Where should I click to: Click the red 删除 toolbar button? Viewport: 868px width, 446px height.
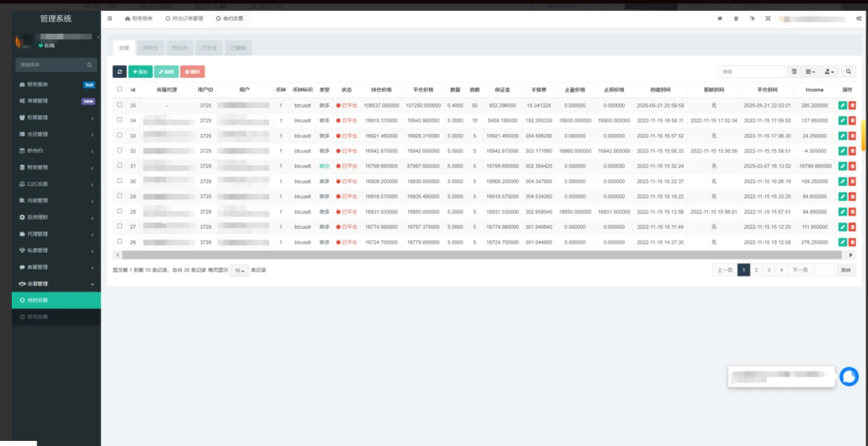192,71
